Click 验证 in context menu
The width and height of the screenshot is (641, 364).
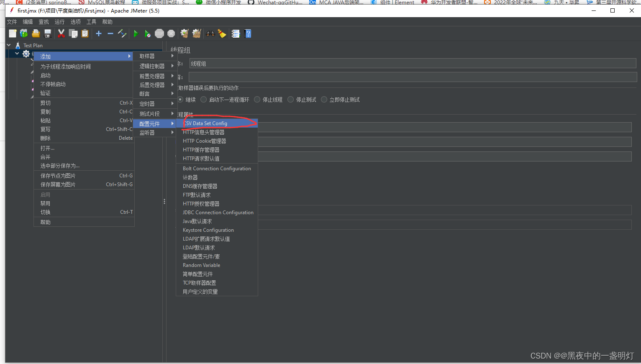coord(84,93)
